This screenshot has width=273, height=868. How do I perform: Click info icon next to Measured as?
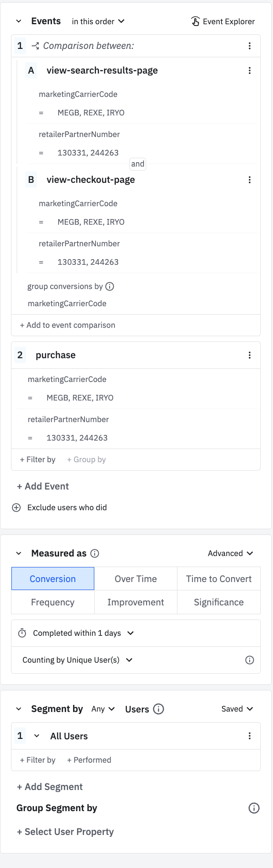tap(95, 553)
